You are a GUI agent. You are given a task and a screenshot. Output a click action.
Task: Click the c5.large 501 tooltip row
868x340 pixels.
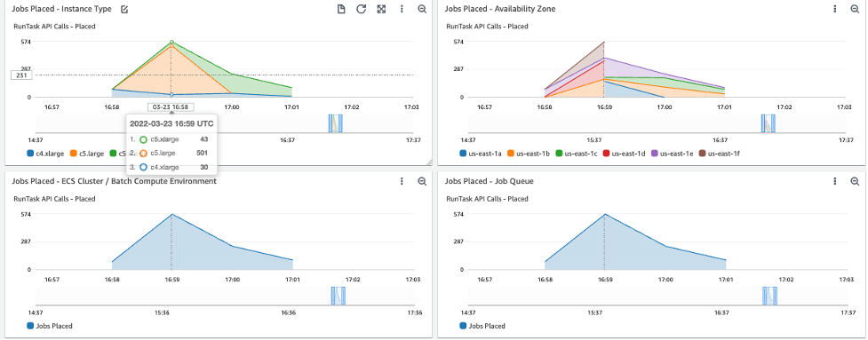click(171, 154)
